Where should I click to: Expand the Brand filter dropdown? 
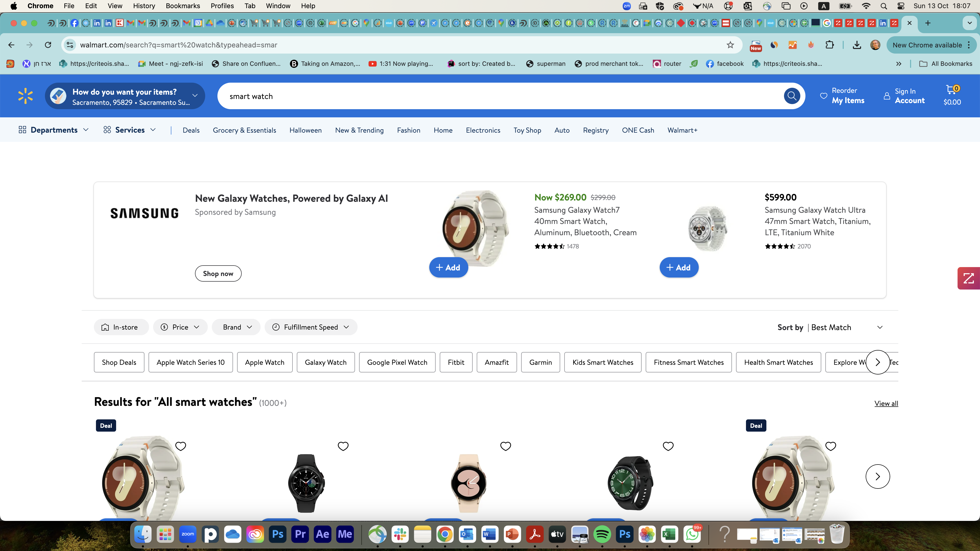click(236, 327)
